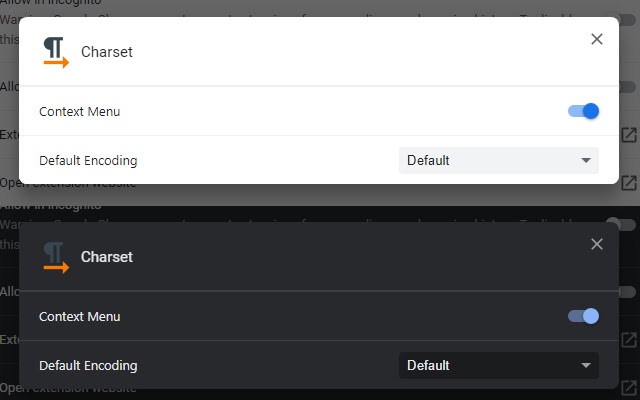The height and width of the screenshot is (400, 640).
Task: Click the "Context Menu" label in the dark dialog
Action: point(79,316)
